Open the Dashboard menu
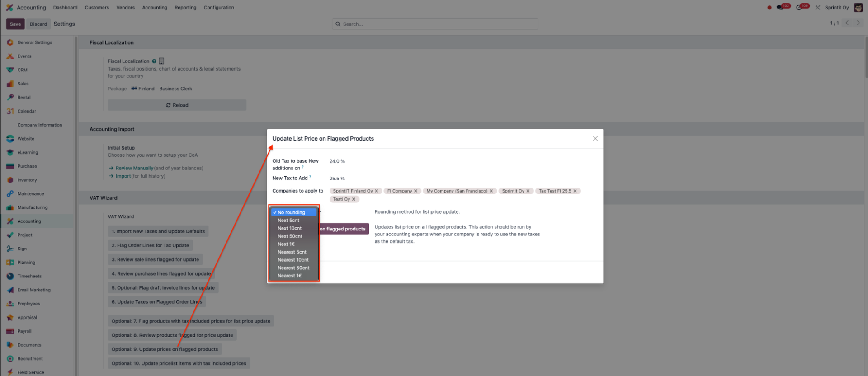 65,8
